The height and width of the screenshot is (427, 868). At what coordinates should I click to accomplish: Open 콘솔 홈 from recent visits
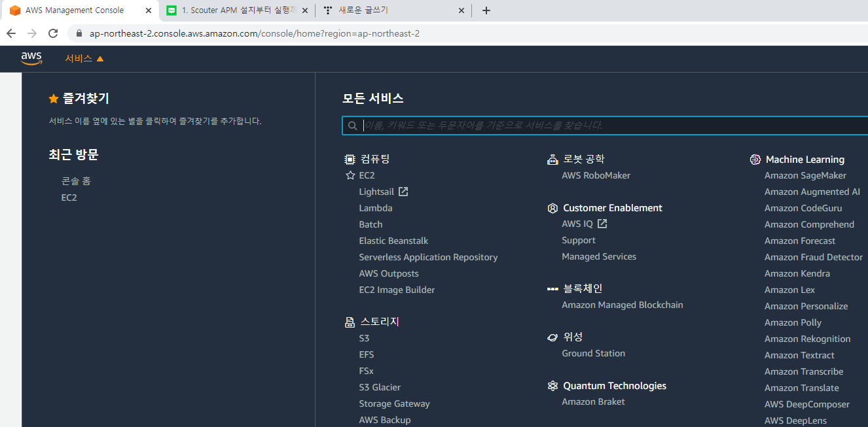(76, 181)
